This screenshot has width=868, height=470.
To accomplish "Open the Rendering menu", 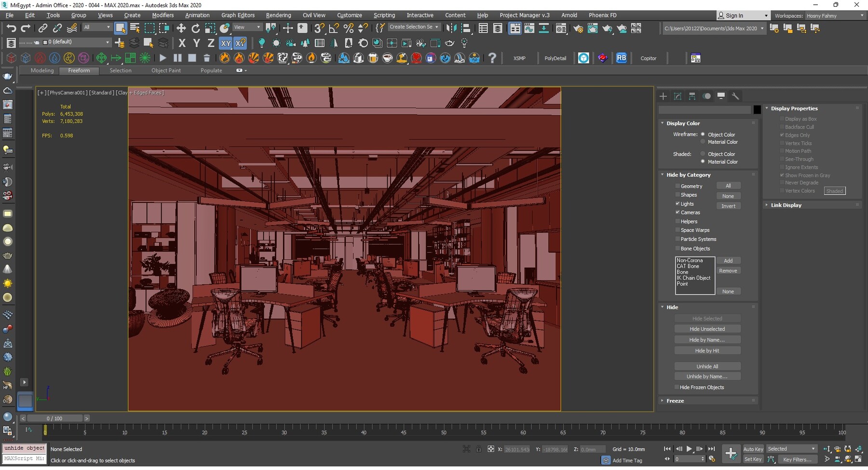I will point(278,15).
